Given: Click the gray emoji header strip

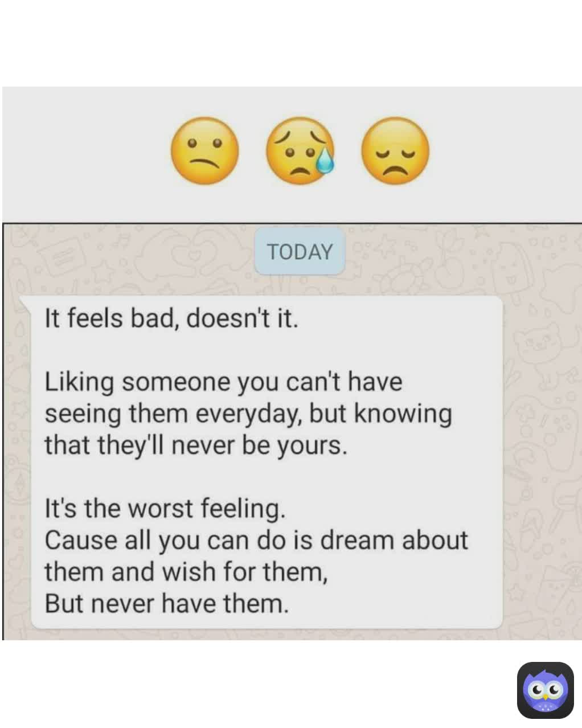Looking at the screenshot, I should (292, 154).
